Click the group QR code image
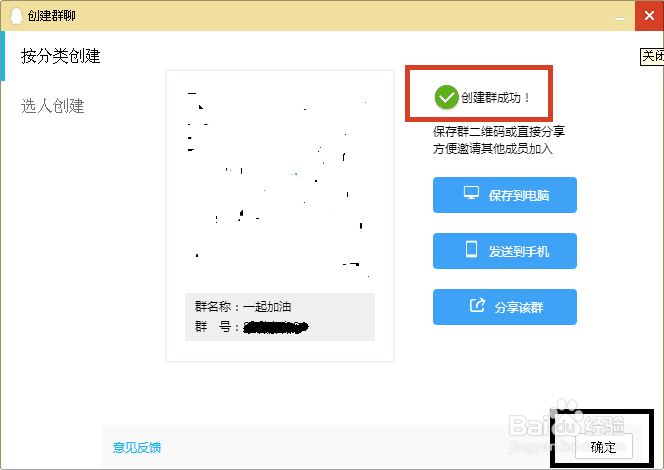664x470 pixels. (280, 183)
